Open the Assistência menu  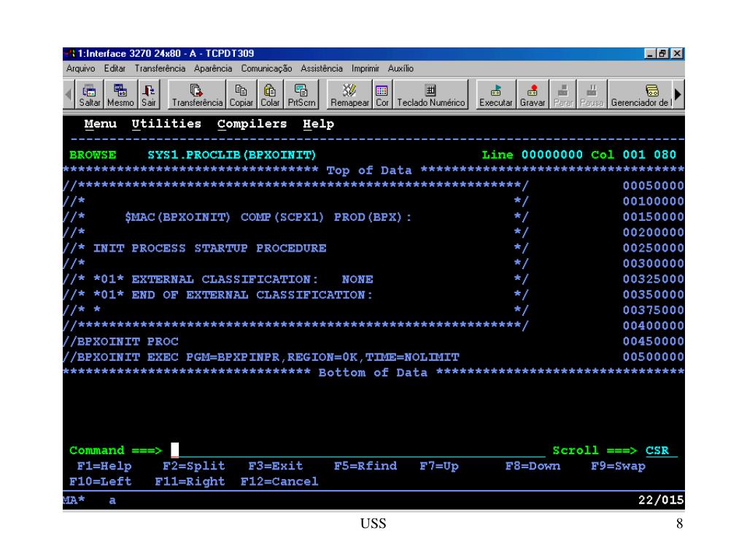[322, 69]
